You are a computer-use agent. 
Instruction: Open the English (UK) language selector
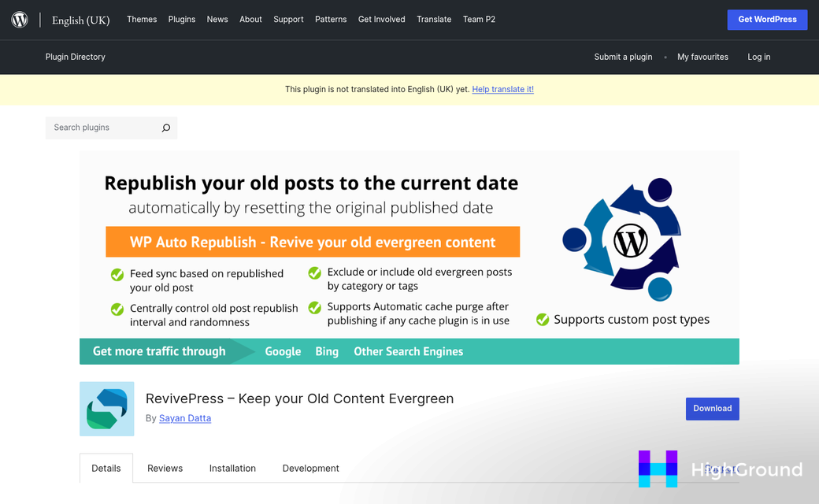(80, 20)
